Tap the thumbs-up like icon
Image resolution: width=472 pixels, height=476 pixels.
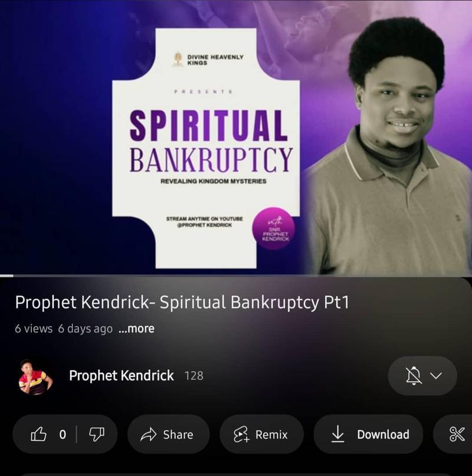pyautogui.click(x=38, y=434)
